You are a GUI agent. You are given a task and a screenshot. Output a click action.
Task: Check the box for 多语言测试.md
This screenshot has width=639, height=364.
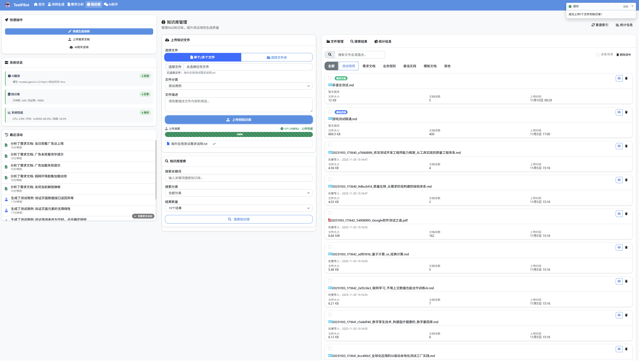330,78
